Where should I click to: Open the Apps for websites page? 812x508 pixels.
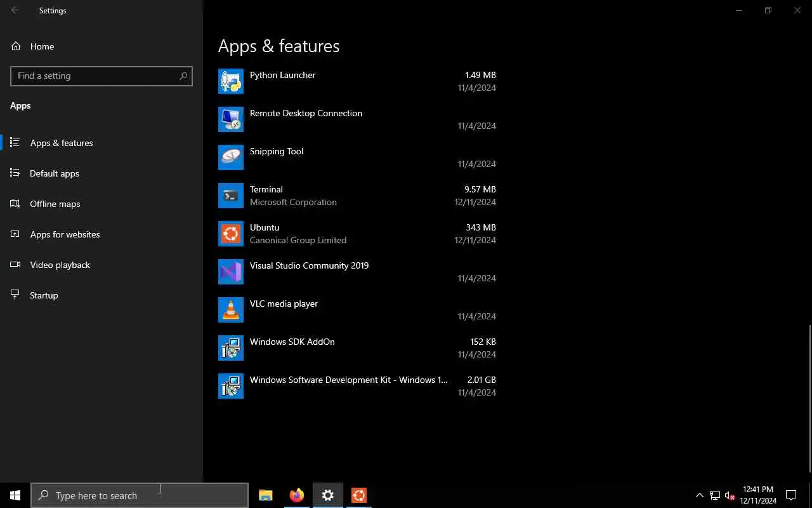click(x=101, y=234)
